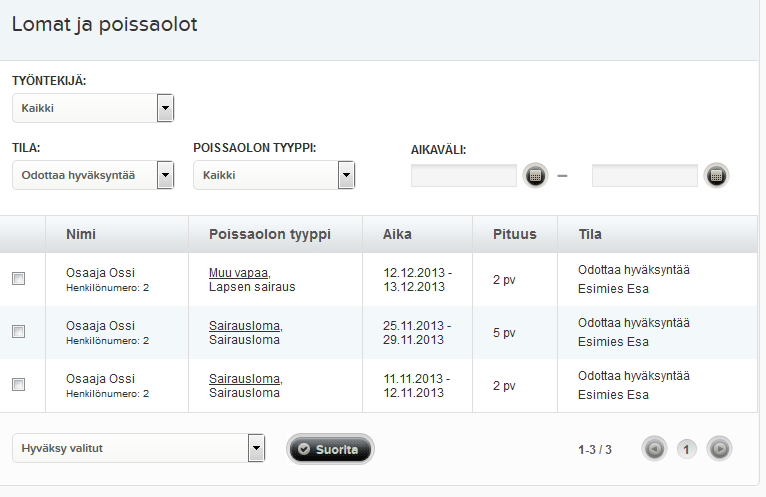Open the start date calendar picker
Viewport: 766px width, 497px height.
point(535,176)
